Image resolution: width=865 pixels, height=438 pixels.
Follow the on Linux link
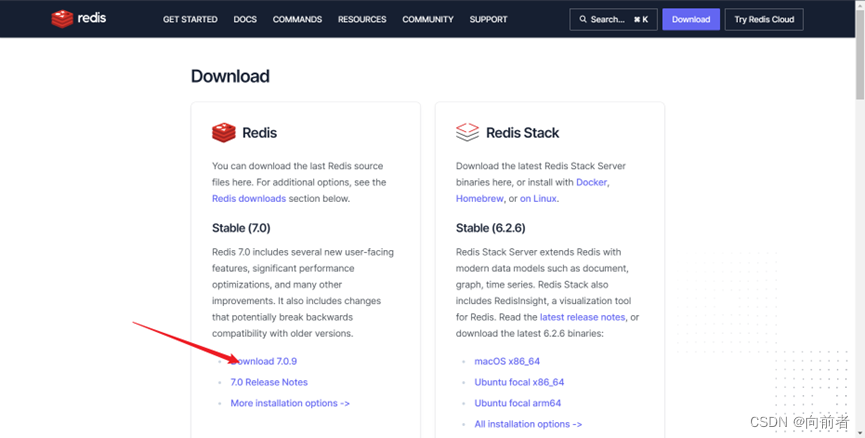pos(538,199)
